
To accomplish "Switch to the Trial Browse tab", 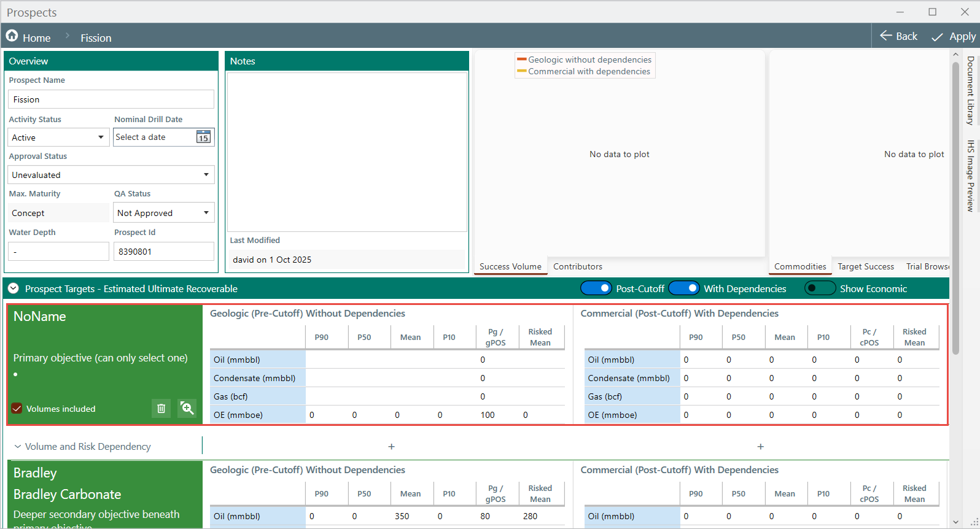I will [x=927, y=266].
